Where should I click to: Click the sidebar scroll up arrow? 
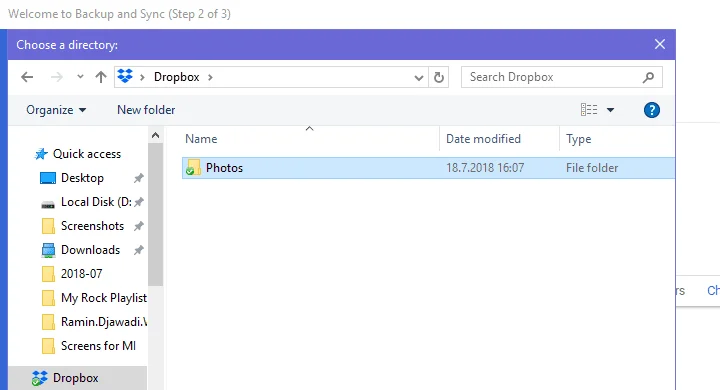155,135
